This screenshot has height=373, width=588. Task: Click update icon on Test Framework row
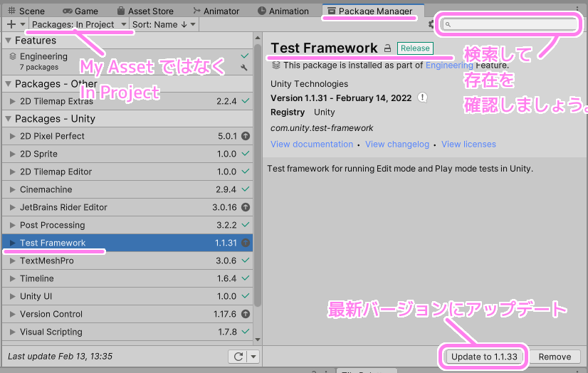click(246, 243)
